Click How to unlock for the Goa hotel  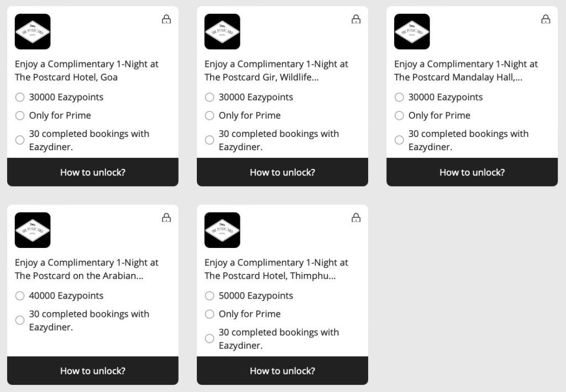pos(93,172)
